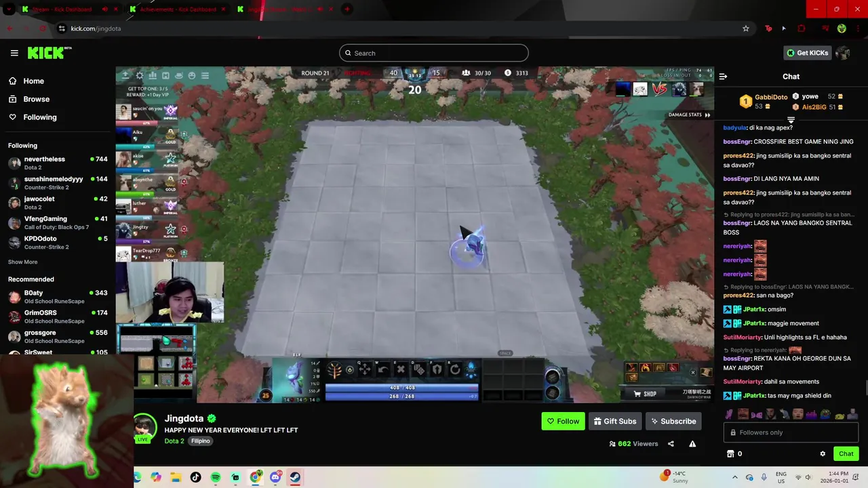Open File Explorer from the taskbar
The height and width of the screenshot is (488, 868).
tap(176, 477)
